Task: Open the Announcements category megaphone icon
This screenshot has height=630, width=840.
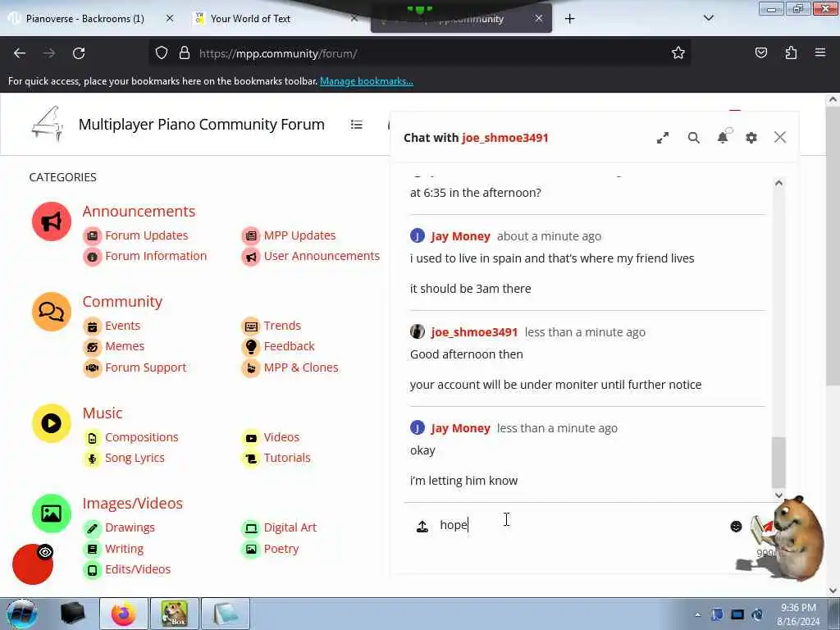Action: [52, 221]
